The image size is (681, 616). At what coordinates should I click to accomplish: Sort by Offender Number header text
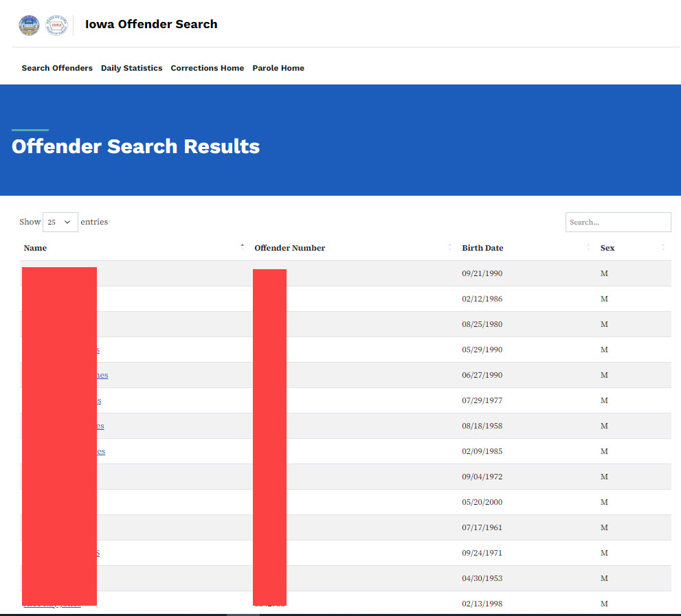click(289, 248)
